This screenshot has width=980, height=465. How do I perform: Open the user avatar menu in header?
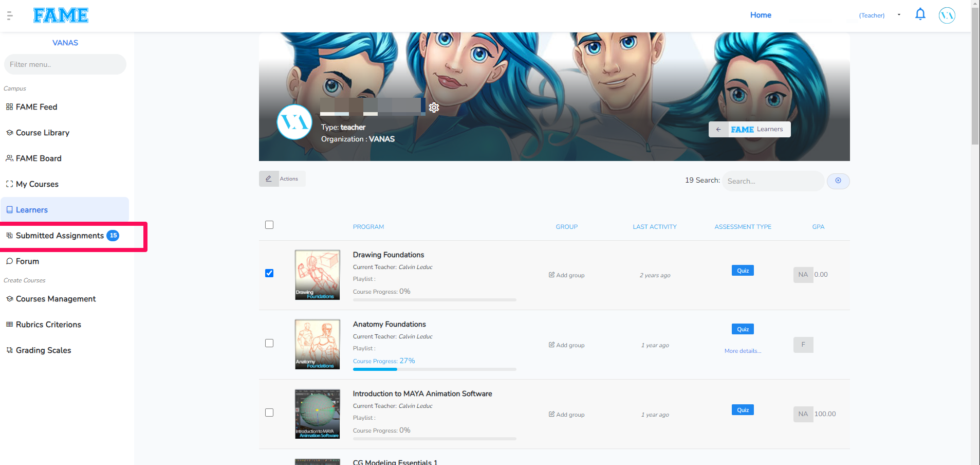click(947, 15)
